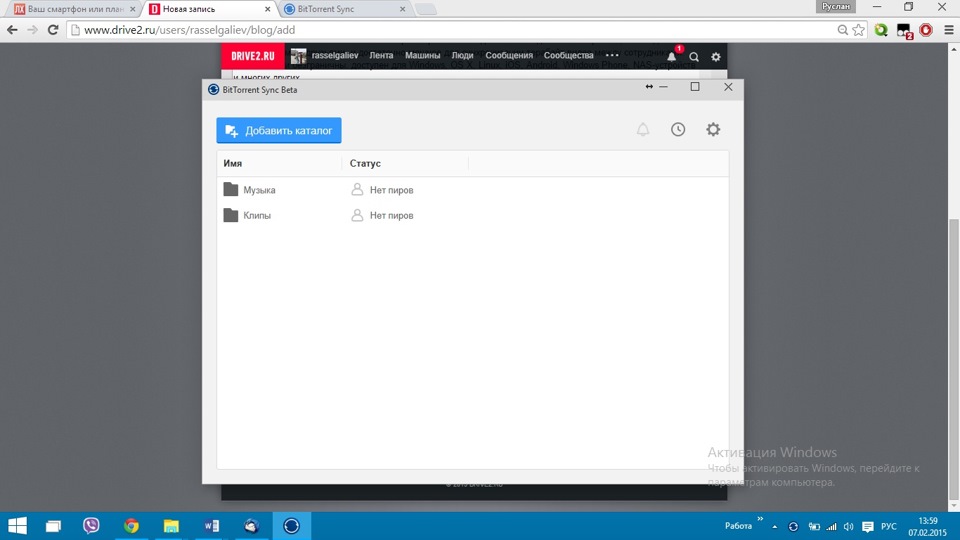Click 'Нет пиров' status for Клипы

click(391, 216)
